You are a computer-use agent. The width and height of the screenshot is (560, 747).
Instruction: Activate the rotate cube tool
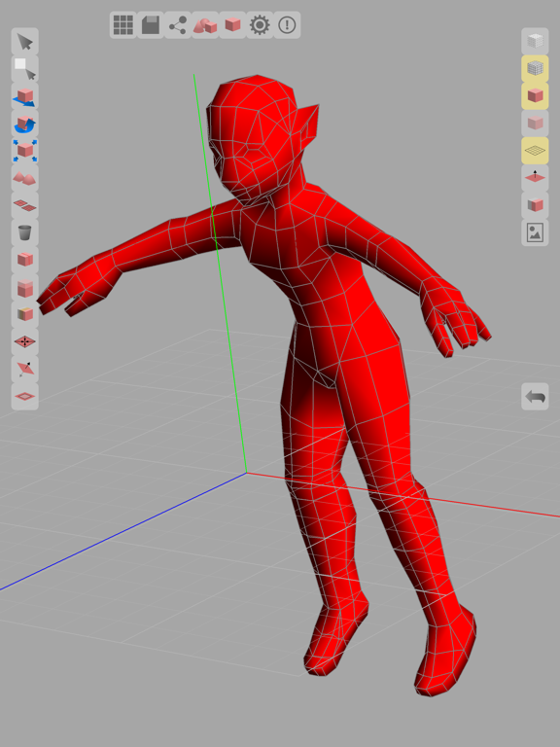(x=24, y=124)
